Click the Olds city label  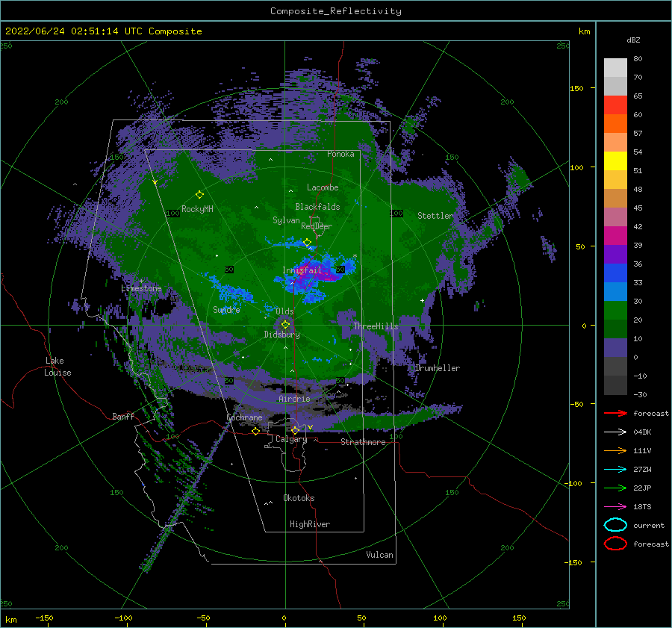coord(284,311)
